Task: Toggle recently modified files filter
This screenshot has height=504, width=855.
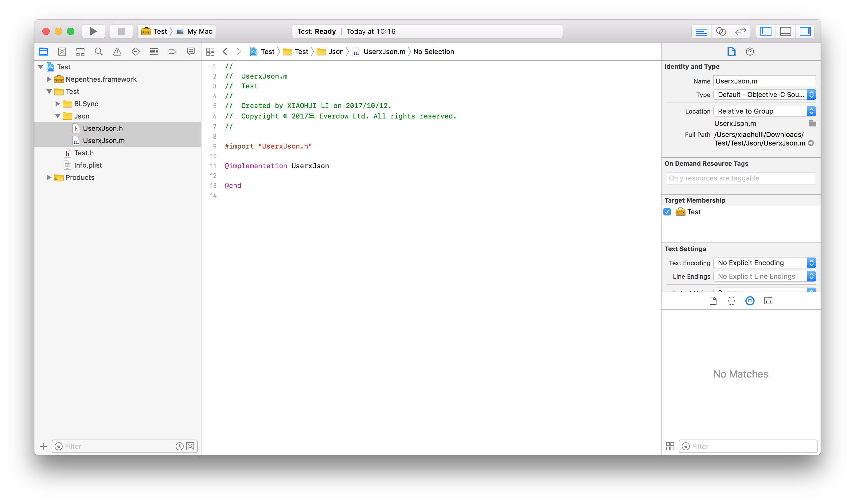Action: 179,446
